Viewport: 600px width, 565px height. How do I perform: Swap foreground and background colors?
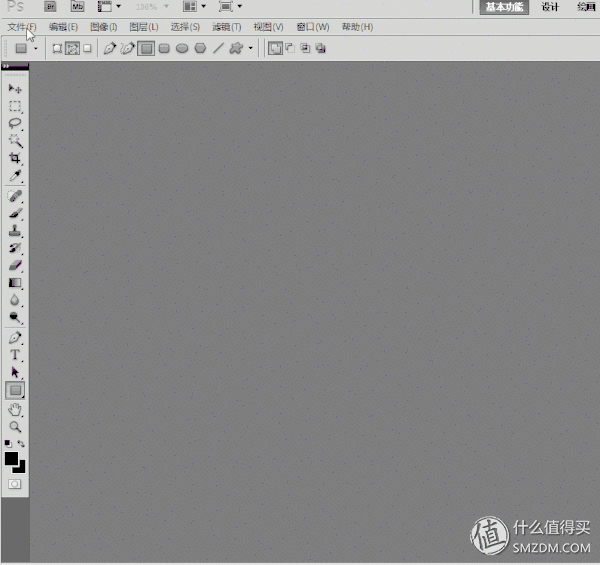click(x=21, y=444)
